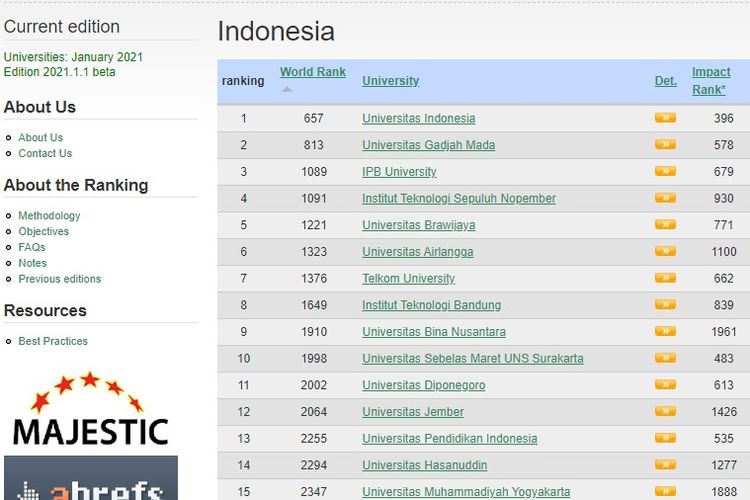This screenshot has height=500, width=750.
Task: Open Previous editions from sidebar
Action: tap(59, 279)
